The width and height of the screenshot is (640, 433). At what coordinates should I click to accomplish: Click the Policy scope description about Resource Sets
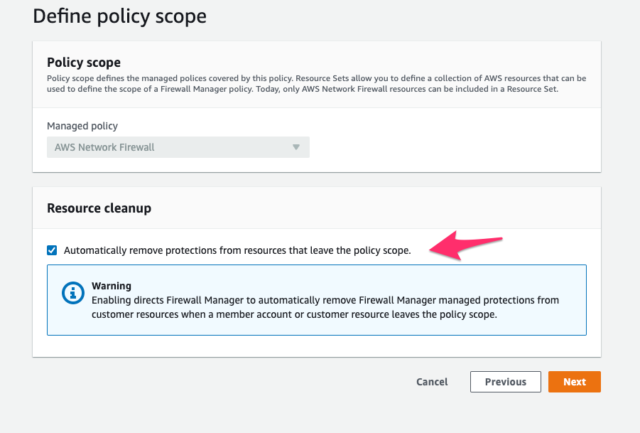(x=316, y=83)
